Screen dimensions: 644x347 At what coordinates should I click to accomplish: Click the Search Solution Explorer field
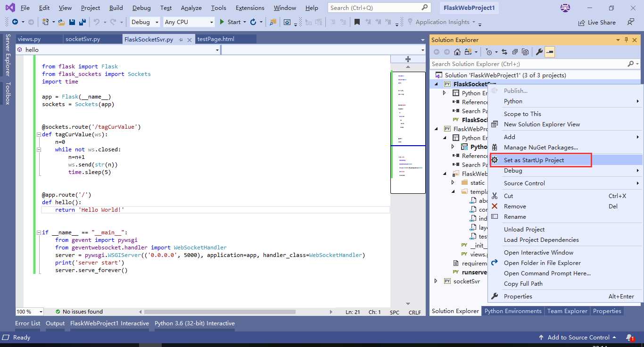pos(535,64)
